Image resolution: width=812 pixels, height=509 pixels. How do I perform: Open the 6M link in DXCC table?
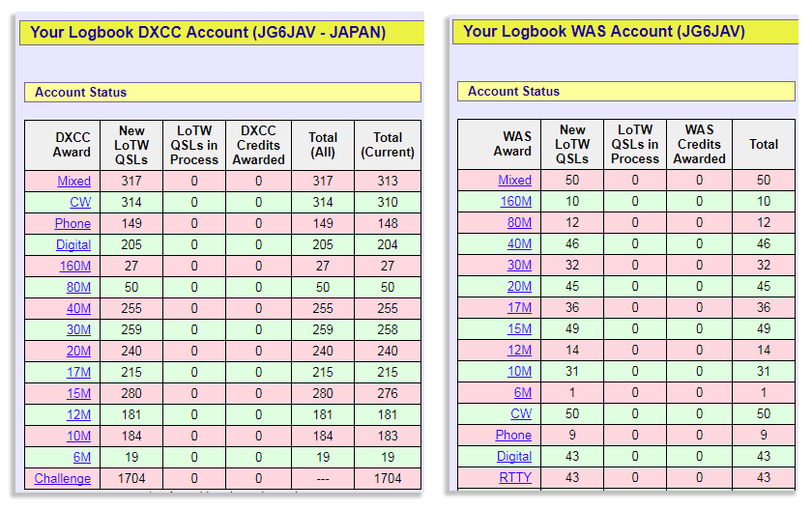[81, 457]
